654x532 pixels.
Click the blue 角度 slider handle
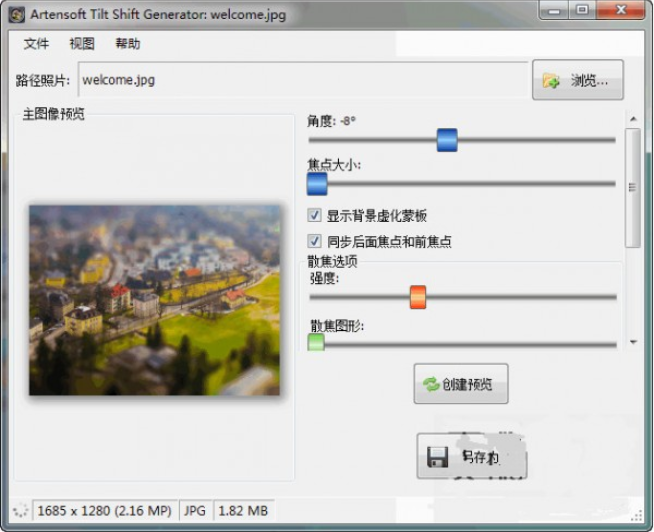(447, 140)
